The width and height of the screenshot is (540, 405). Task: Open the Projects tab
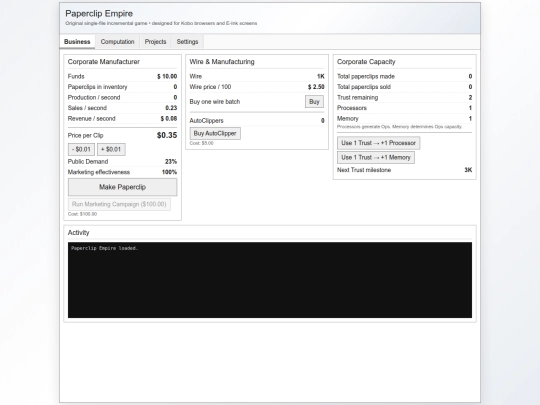tap(155, 42)
